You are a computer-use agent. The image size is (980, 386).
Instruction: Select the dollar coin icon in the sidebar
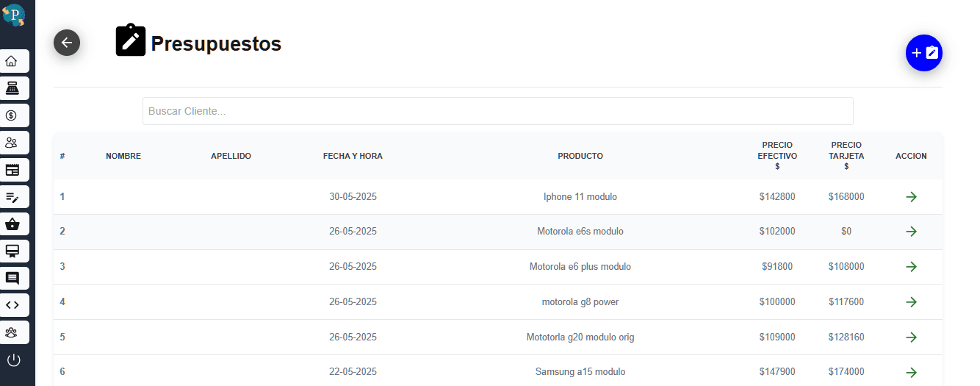(12, 115)
